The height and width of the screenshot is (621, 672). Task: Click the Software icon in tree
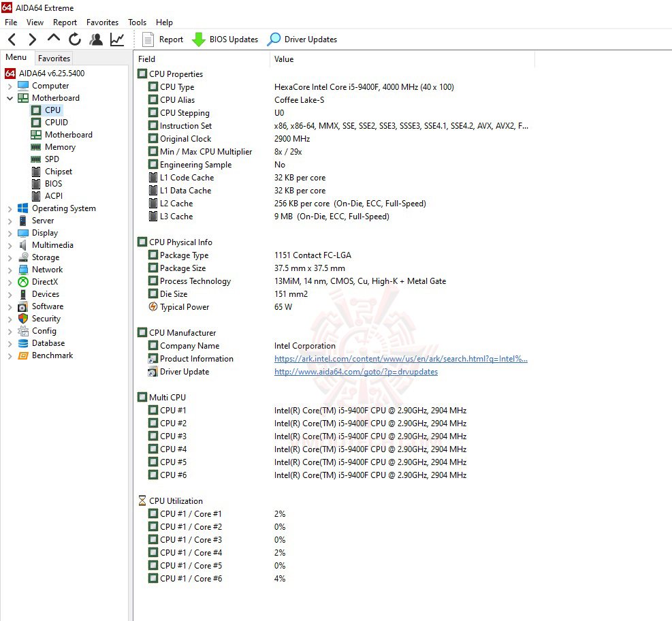tap(22, 306)
